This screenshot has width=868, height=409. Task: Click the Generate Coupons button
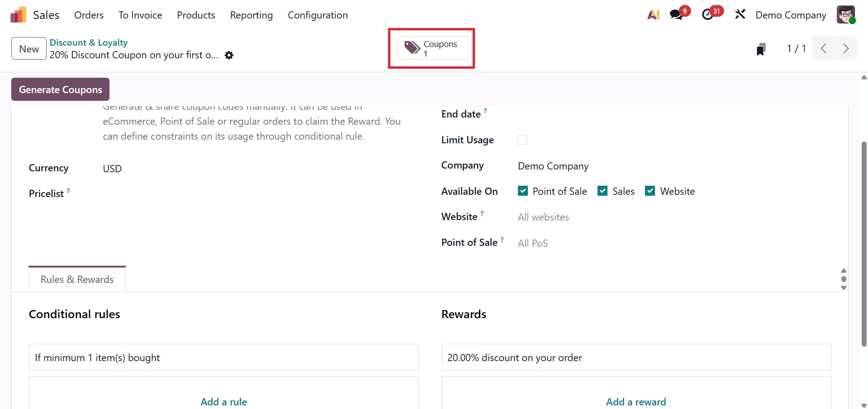coord(60,89)
